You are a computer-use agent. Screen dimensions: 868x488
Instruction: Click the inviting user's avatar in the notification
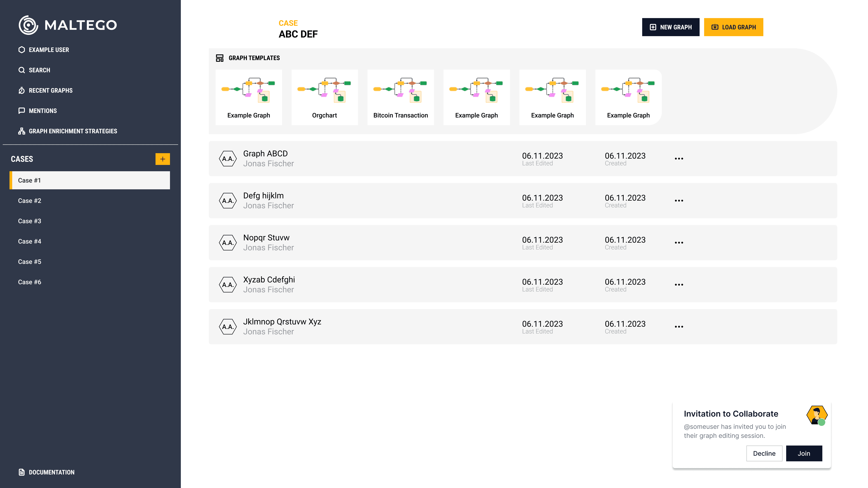click(817, 415)
